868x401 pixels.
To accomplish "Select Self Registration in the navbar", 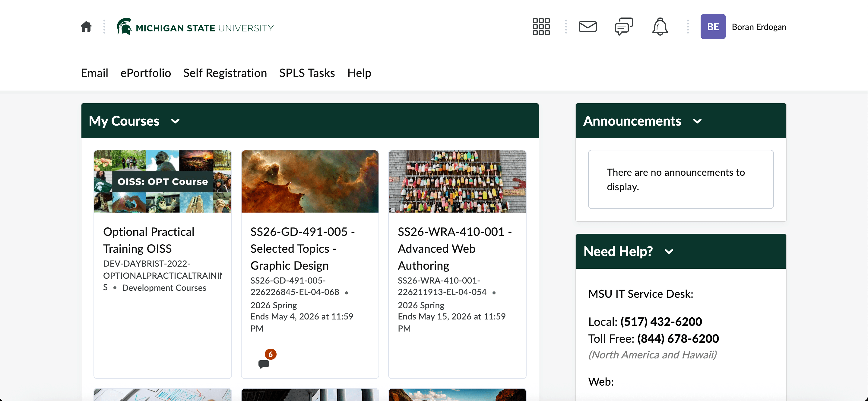I will (x=225, y=73).
